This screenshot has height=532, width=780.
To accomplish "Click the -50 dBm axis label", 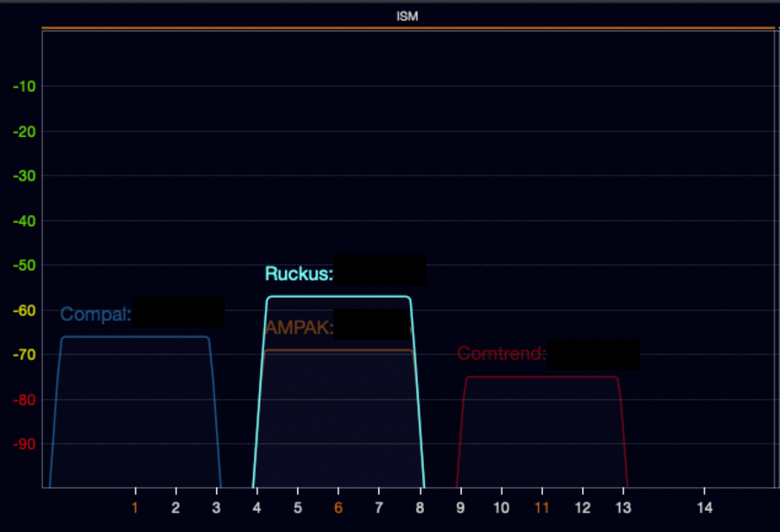I will (25, 265).
